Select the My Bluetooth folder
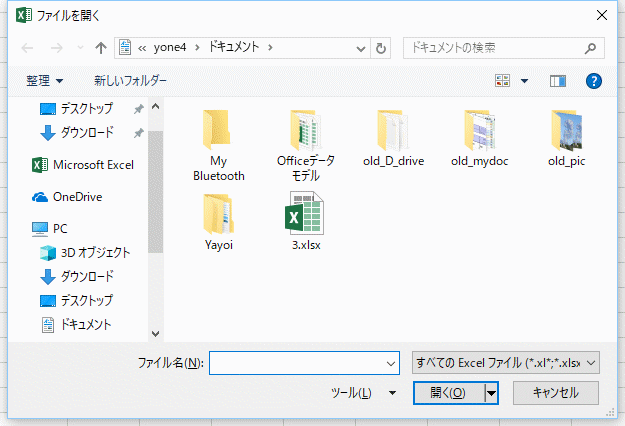This screenshot has width=625, height=426. click(219, 146)
